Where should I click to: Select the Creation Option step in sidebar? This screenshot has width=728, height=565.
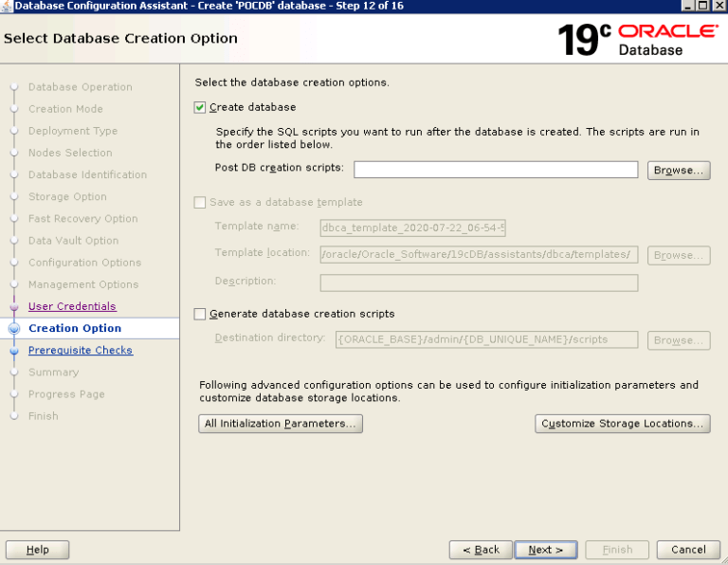click(75, 328)
